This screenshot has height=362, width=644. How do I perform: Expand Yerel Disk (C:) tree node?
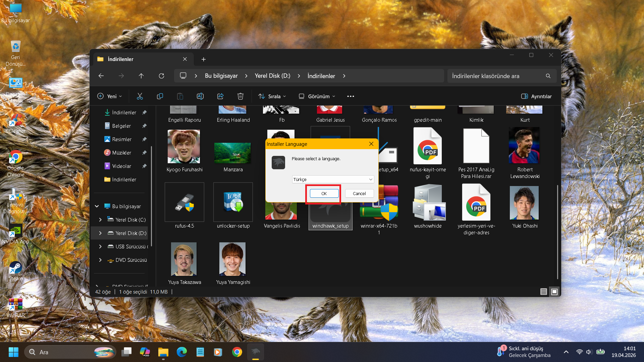tap(100, 220)
